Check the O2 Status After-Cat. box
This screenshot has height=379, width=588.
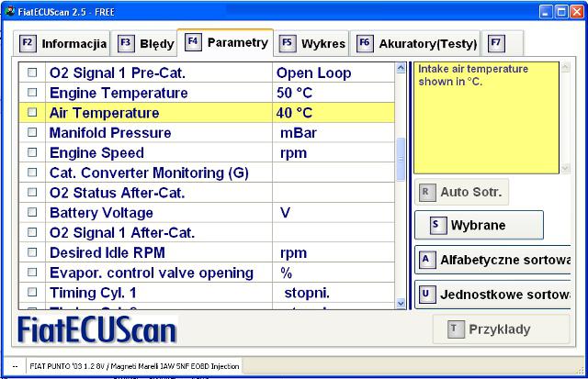tap(32, 192)
